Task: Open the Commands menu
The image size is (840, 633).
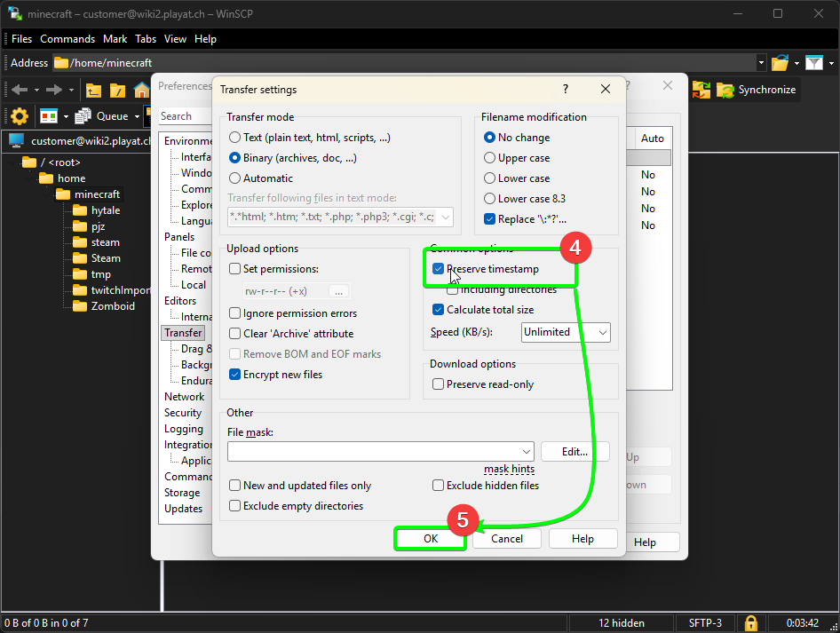Action: (x=67, y=38)
